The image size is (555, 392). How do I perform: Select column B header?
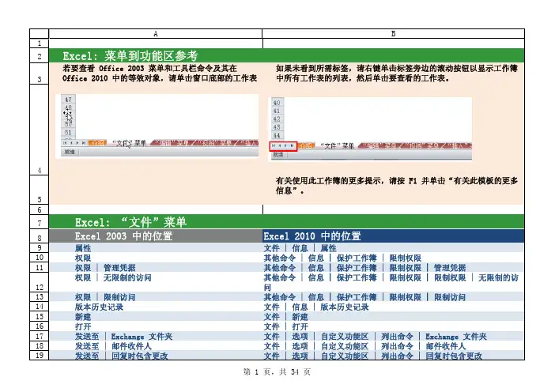(393, 34)
